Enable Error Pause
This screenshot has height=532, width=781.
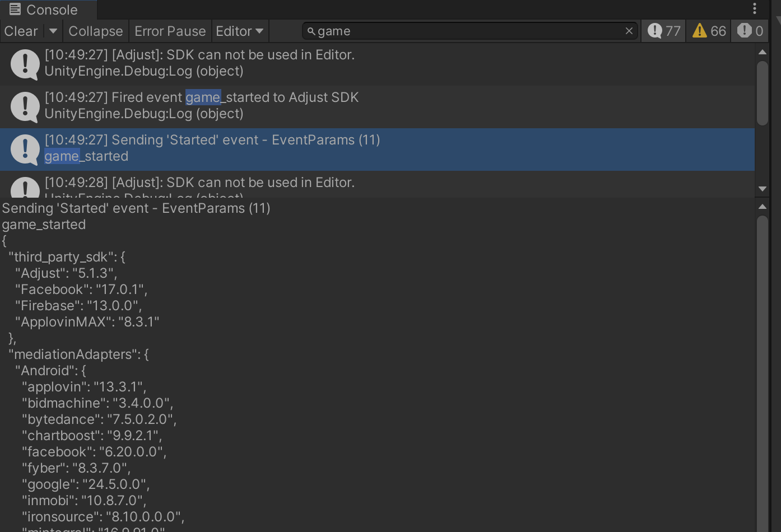[170, 31]
